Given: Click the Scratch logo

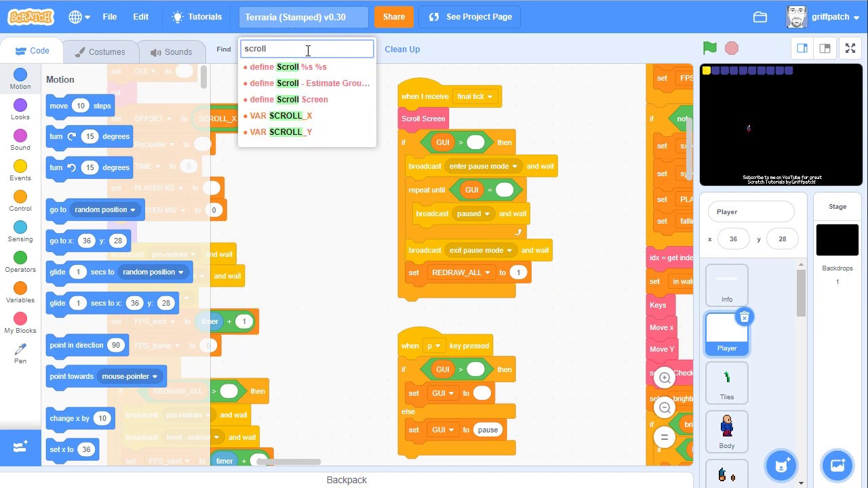Looking at the screenshot, I should click(x=30, y=17).
